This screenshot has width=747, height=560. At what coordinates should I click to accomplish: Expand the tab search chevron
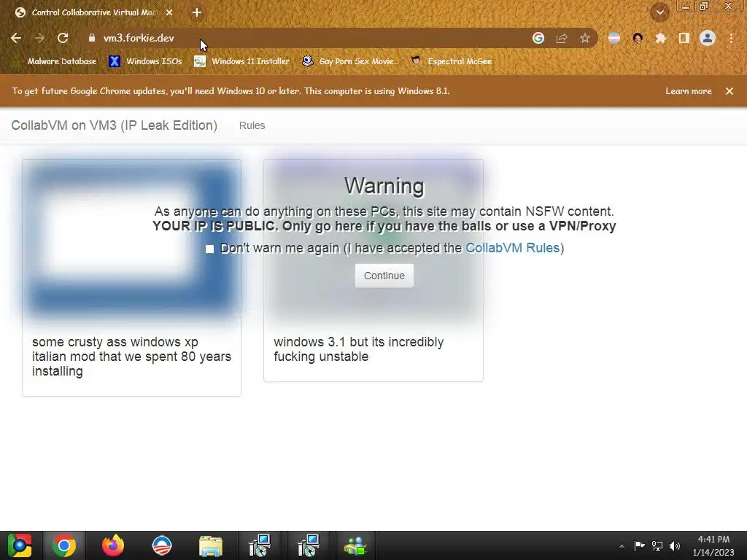(660, 12)
